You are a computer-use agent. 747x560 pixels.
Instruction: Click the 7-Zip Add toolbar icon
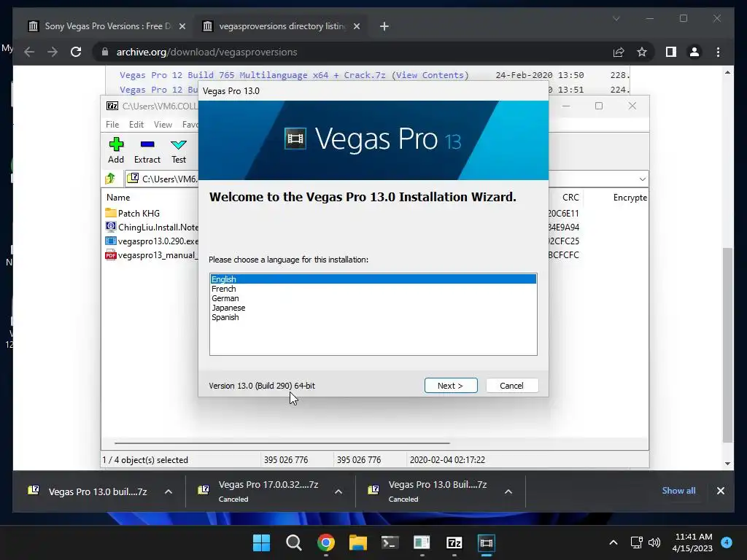click(x=116, y=150)
